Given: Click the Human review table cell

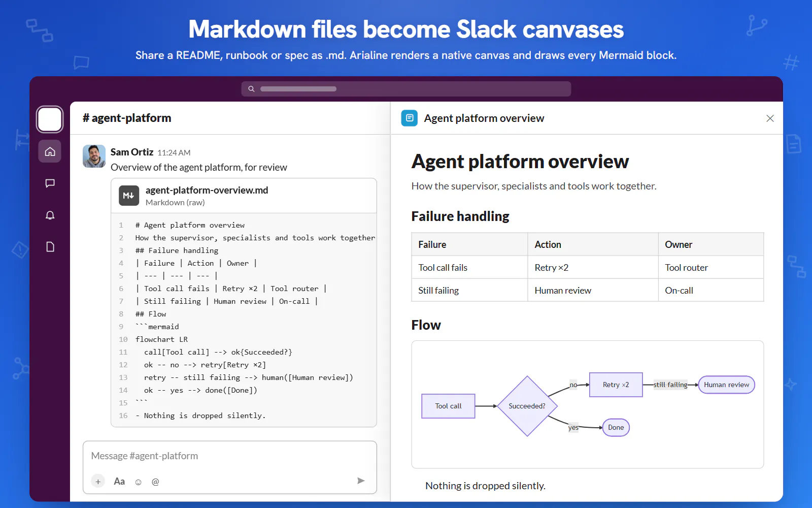Looking at the screenshot, I should click(x=593, y=290).
